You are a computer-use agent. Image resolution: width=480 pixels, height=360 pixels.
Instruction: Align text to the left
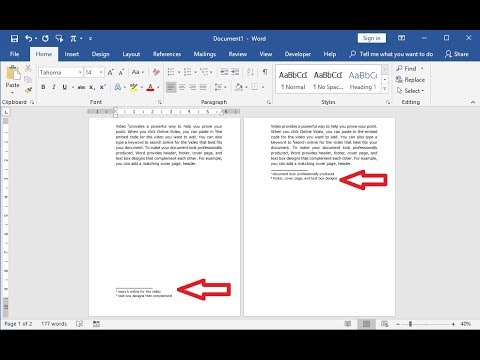[x=171, y=87]
